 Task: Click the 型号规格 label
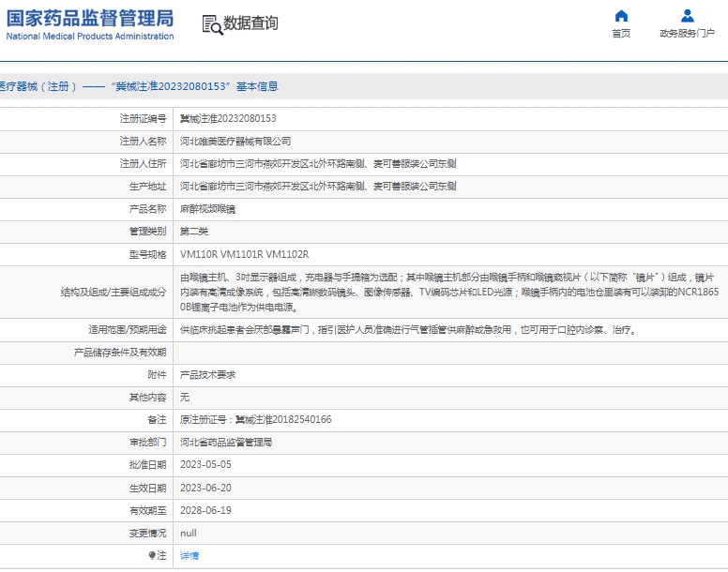(x=147, y=254)
